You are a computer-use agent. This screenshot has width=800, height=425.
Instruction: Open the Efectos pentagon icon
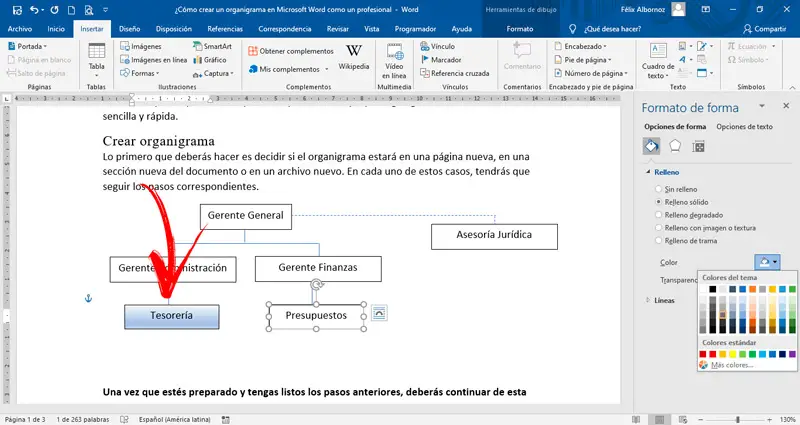coord(675,146)
